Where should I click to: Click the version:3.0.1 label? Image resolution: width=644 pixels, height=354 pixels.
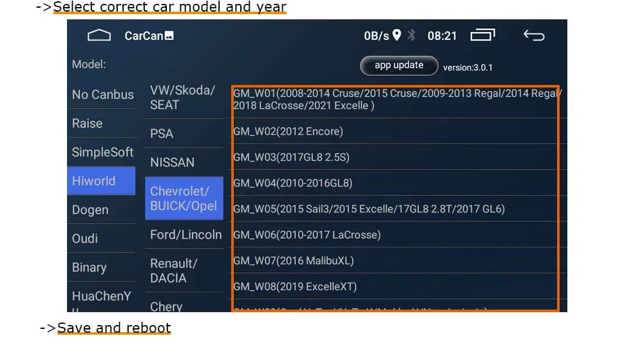coord(468,68)
